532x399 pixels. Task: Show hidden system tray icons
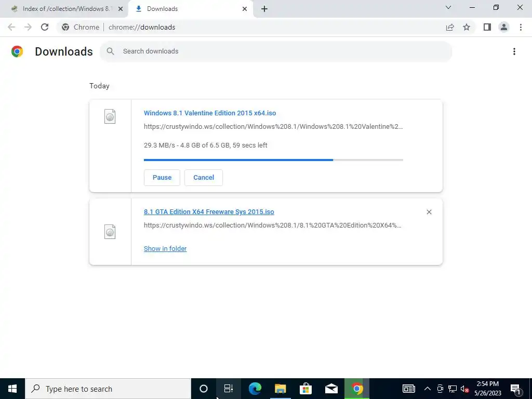coord(428,389)
